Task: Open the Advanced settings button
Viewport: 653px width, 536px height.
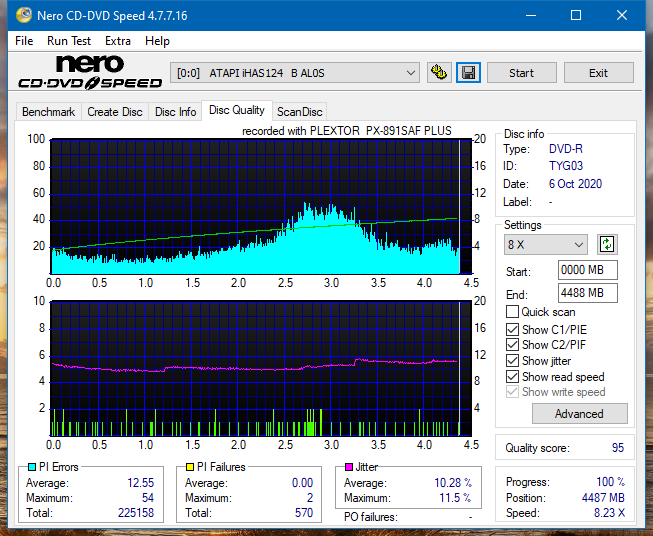Action: click(579, 414)
